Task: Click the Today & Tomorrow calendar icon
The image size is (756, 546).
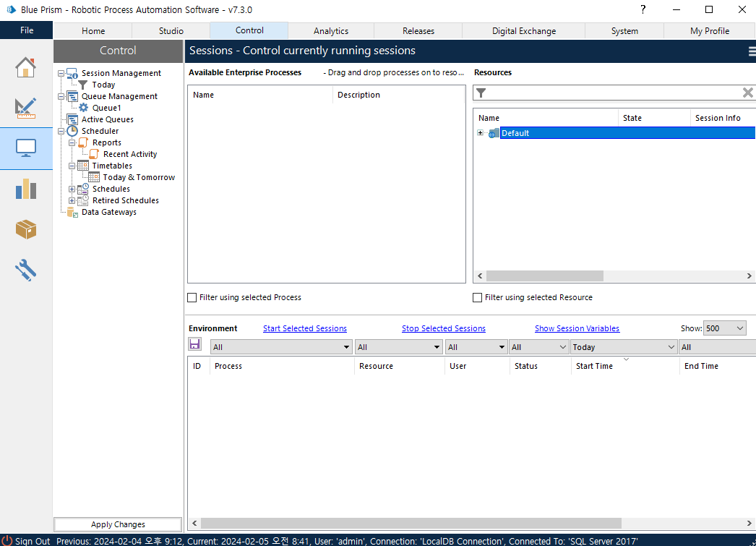Action: click(94, 177)
